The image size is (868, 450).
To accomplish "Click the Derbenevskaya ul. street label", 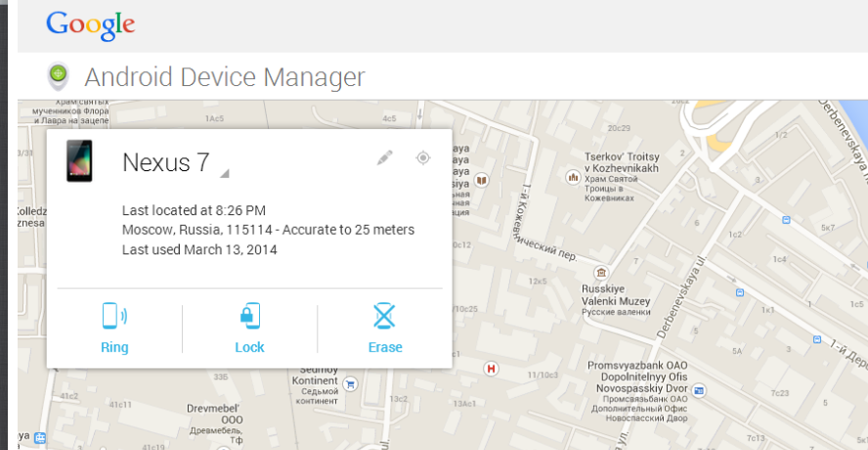I will (681, 297).
